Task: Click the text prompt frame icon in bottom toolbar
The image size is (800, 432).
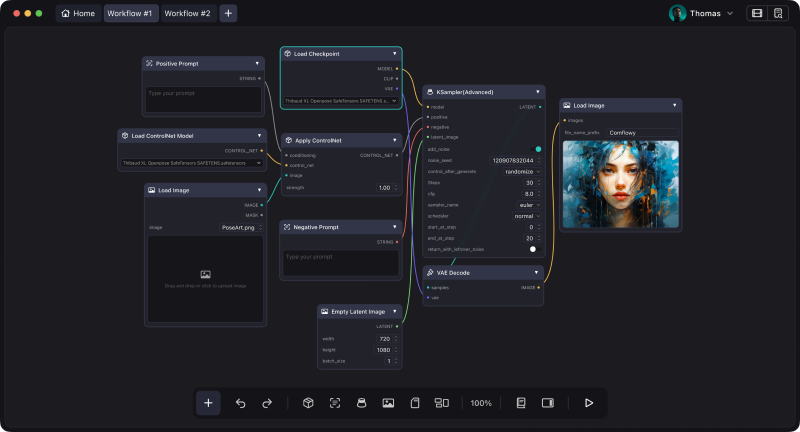Action: tap(335, 403)
